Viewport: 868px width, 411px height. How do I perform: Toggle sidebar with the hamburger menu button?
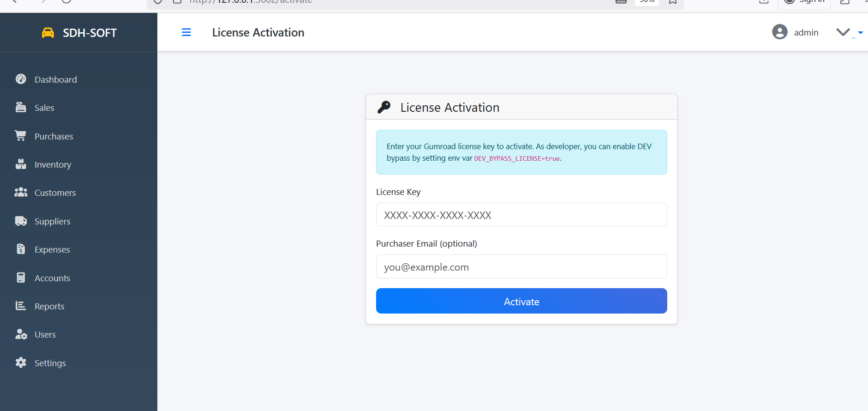point(186,32)
